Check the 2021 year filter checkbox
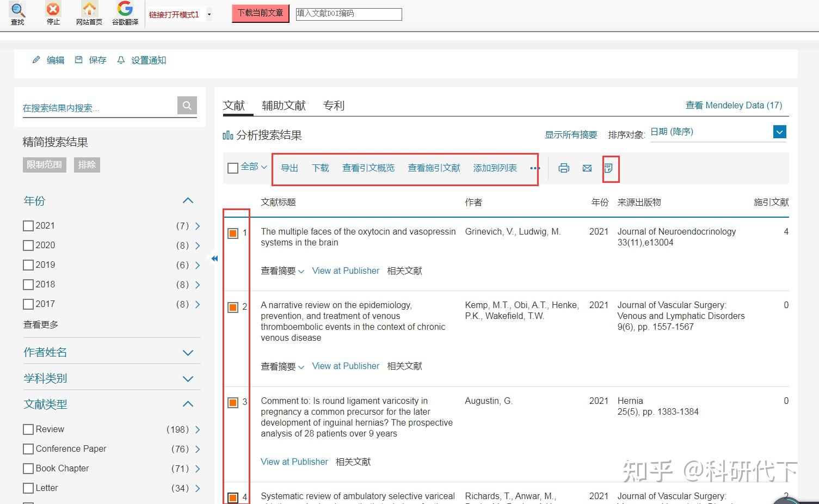The image size is (819, 504). 28,225
